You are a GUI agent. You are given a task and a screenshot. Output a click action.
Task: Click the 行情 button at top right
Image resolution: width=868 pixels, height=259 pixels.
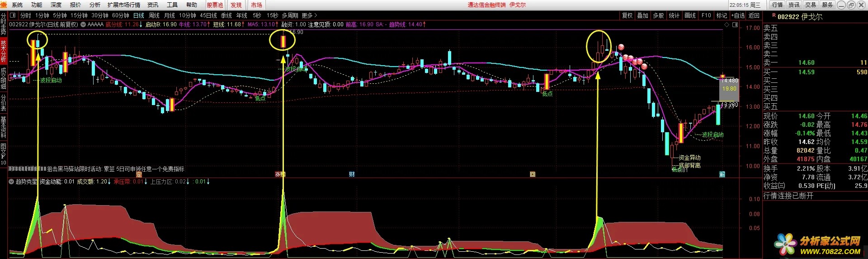click(x=778, y=5)
